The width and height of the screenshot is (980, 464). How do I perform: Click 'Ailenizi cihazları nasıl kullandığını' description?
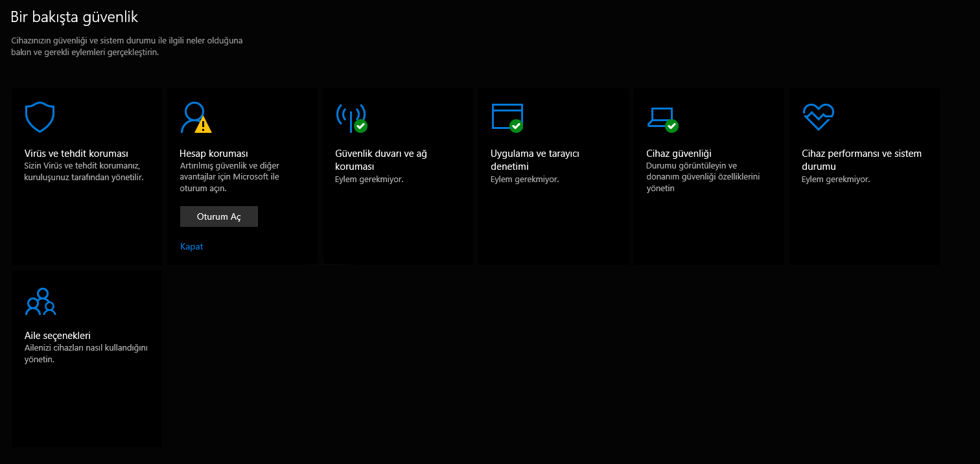[86, 353]
